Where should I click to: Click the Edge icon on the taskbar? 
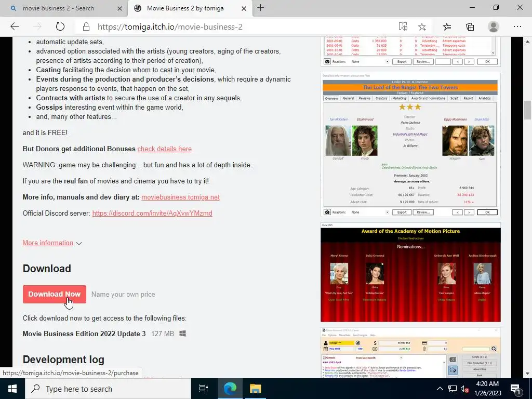[x=230, y=389]
